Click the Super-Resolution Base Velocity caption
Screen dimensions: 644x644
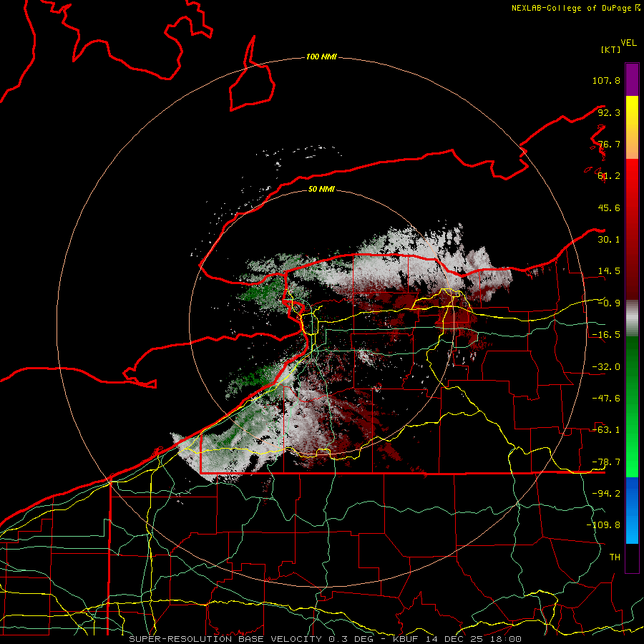pyautogui.click(x=326, y=639)
